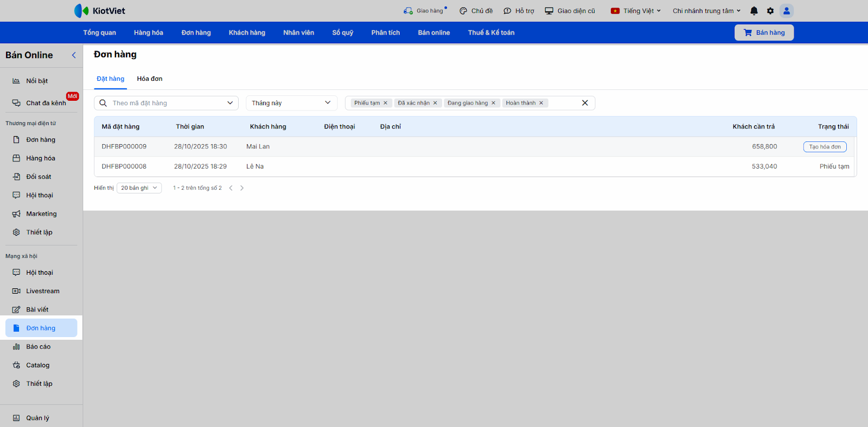Switch to the Hóa đơn tab

[x=150, y=79]
